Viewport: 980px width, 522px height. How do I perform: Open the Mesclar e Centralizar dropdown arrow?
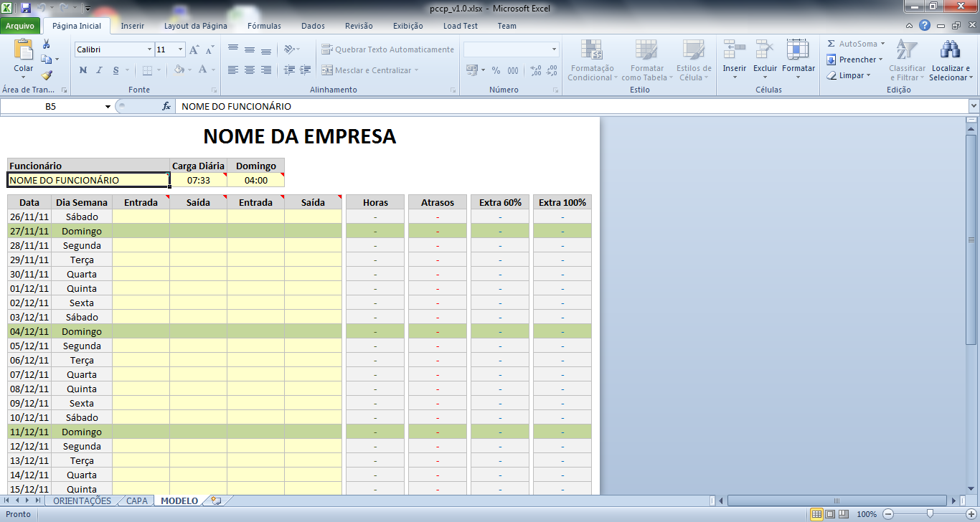point(416,70)
